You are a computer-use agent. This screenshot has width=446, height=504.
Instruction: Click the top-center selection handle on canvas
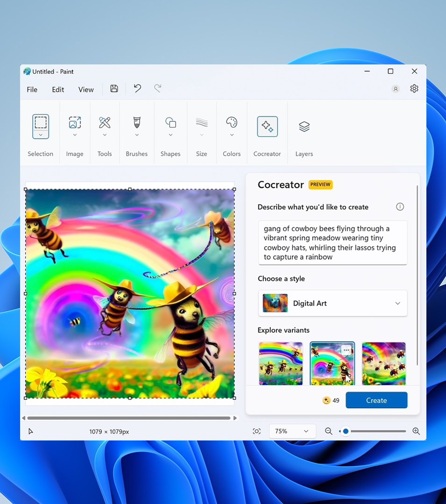click(x=130, y=190)
